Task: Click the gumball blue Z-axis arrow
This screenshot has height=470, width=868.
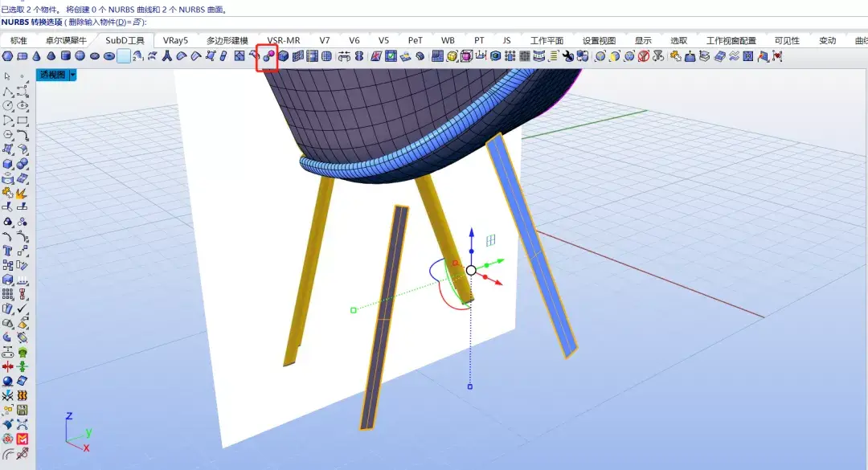Action: (x=472, y=232)
